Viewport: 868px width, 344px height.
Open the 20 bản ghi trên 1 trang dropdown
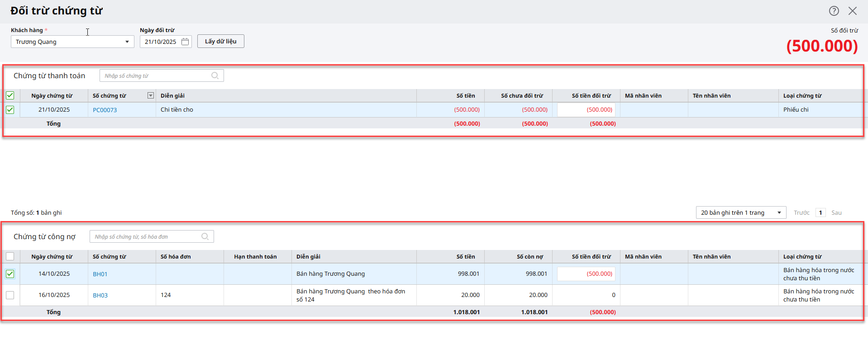741,212
